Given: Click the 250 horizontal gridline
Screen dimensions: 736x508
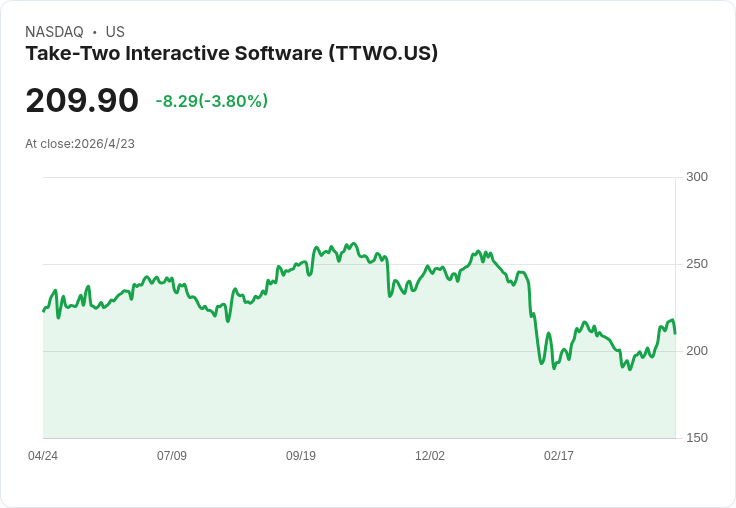Looking at the screenshot, I should tap(359, 264).
